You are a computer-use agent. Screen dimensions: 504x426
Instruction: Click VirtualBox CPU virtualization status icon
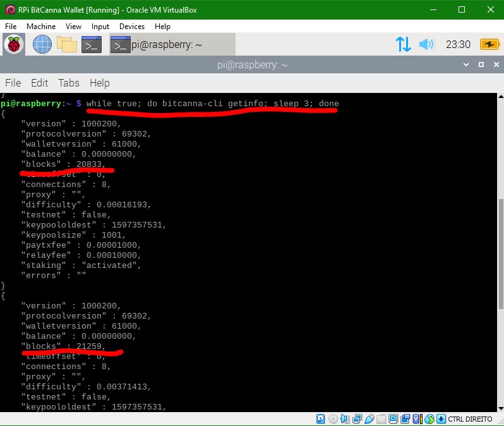coord(417,419)
